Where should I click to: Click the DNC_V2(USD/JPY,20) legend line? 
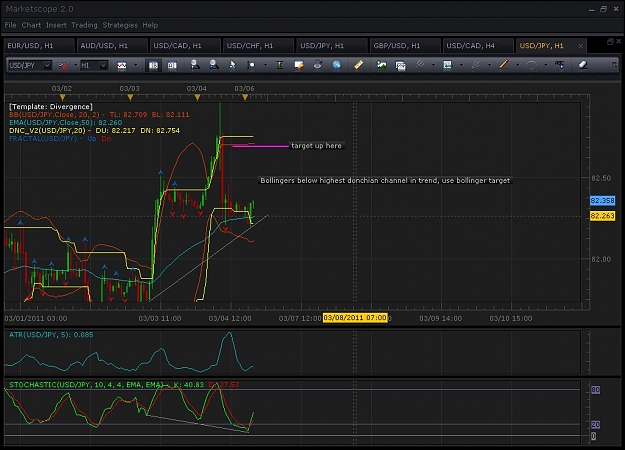point(94,131)
